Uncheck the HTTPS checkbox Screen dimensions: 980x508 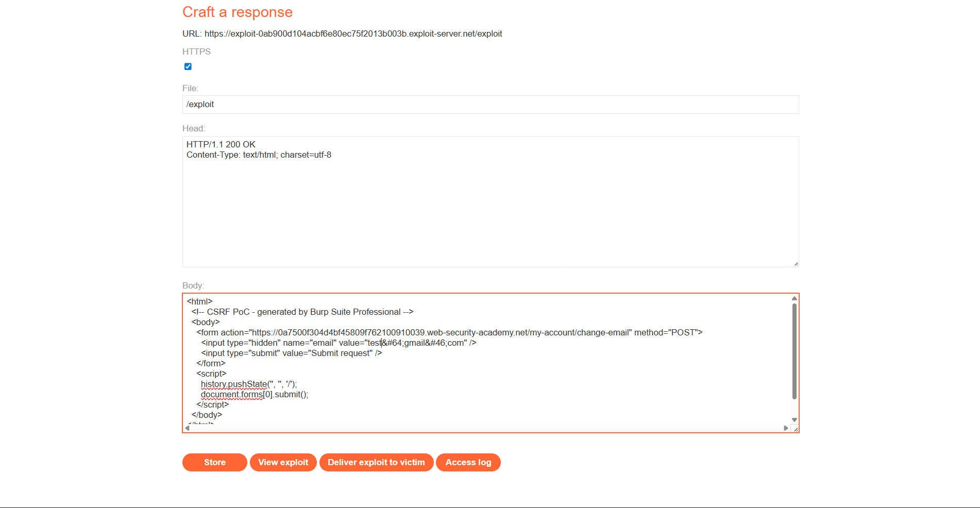[188, 66]
